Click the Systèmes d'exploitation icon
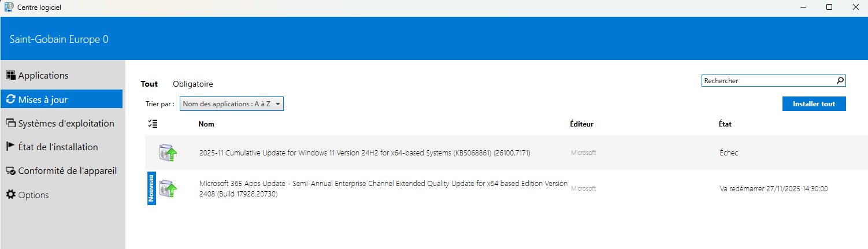Viewport: 868px width, 249px height. (10, 123)
